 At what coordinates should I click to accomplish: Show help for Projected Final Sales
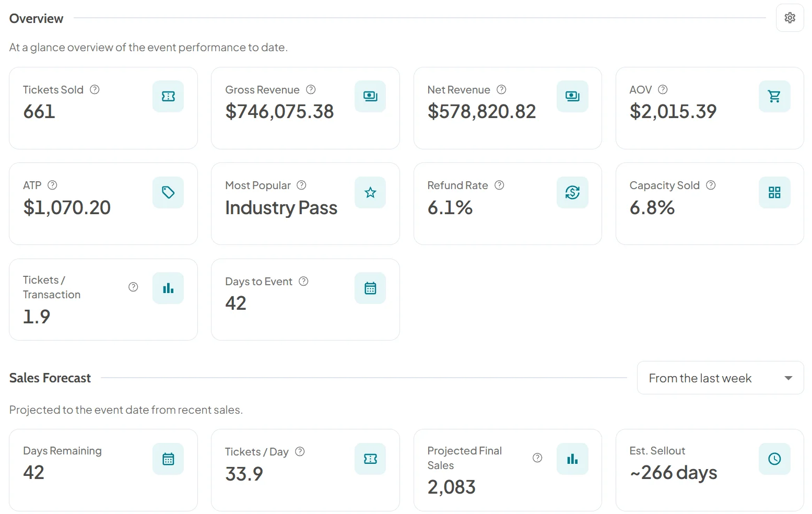coord(537,458)
